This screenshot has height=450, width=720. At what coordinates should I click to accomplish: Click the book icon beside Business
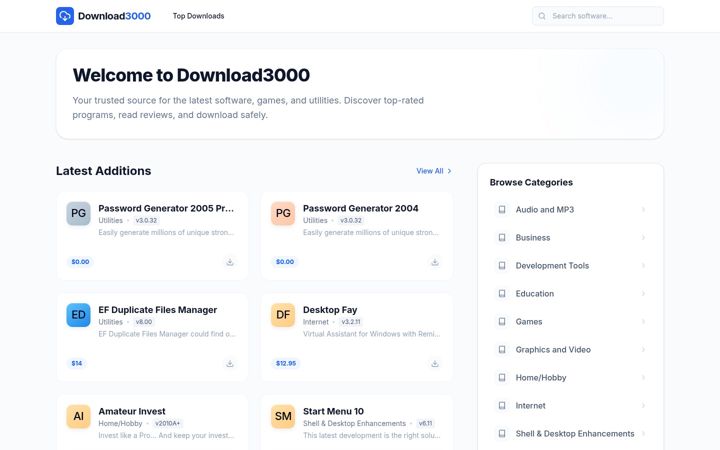click(502, 238)
